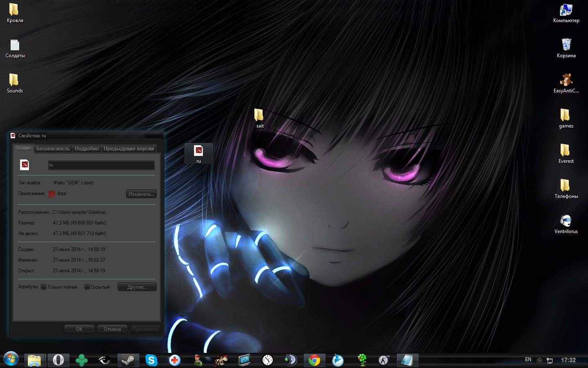Click the red cross taskbar icon
This screenshot has width=588, height=368.
[x=175, y=360]
